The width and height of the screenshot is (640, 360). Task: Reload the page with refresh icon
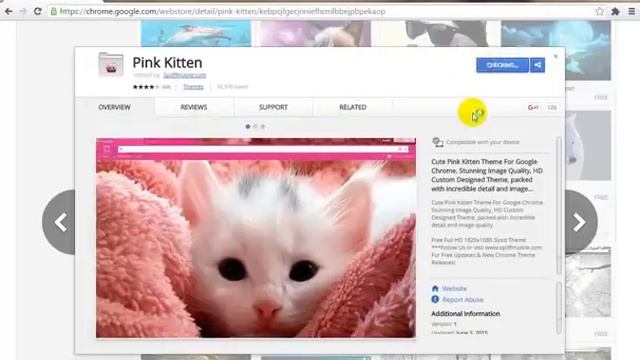pos(38,11)
